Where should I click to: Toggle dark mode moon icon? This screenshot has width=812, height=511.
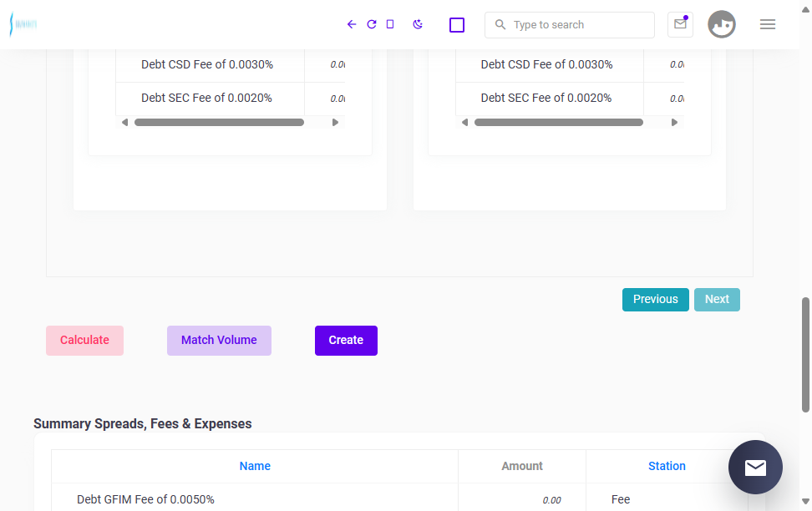coord(418,24)
